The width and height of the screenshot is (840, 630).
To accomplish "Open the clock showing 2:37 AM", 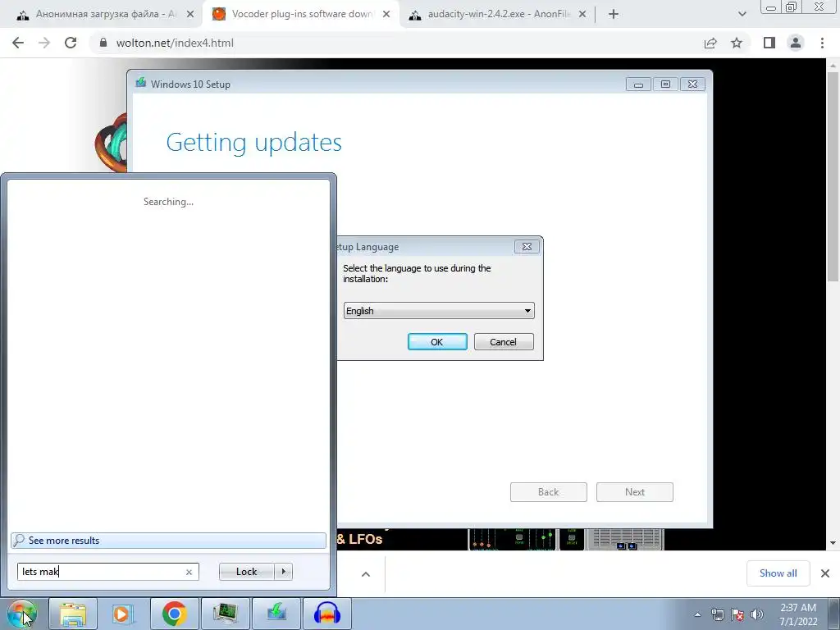I will (798, 614).
